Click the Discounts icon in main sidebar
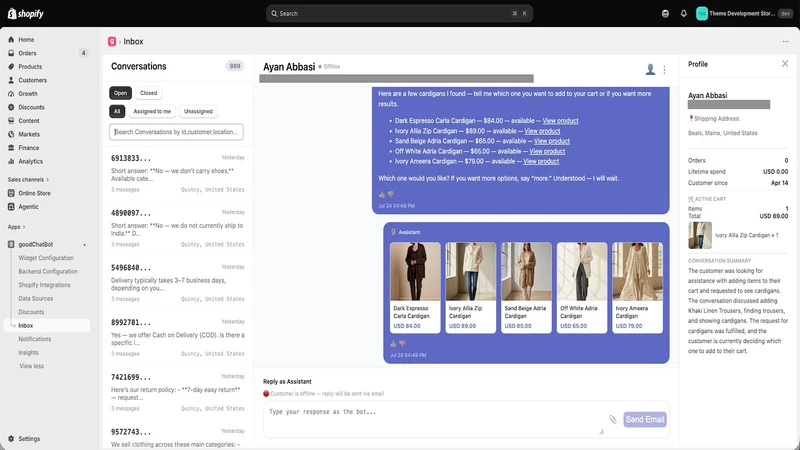This screenshot has width=800, height=450. (11, 107)
